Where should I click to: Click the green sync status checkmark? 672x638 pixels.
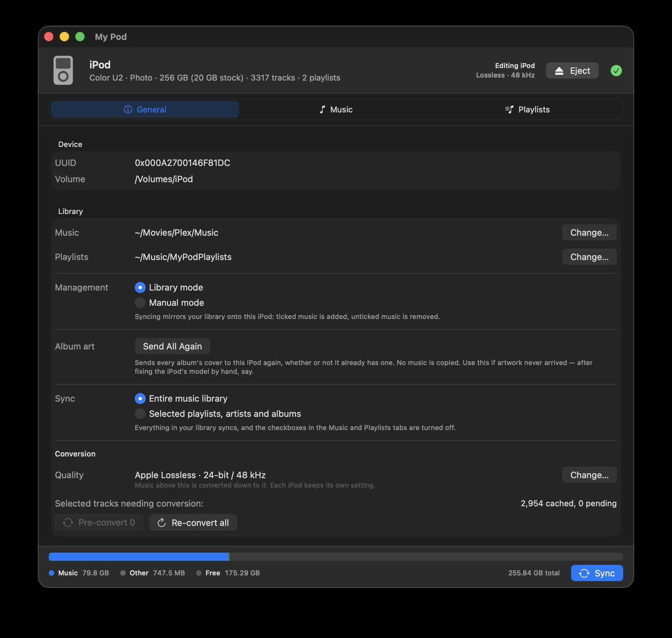pos(616,71)
